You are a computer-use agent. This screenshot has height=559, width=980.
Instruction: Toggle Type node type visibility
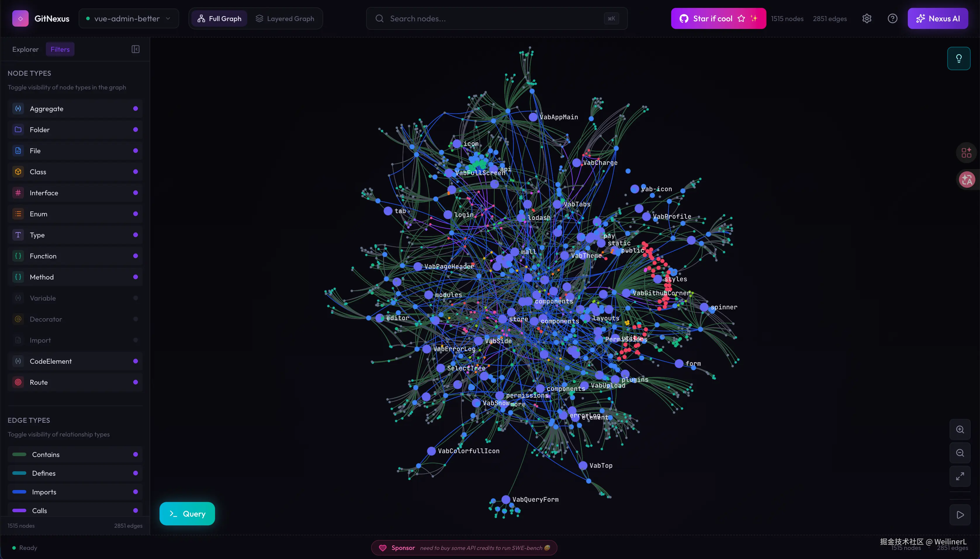click(75, 235)
